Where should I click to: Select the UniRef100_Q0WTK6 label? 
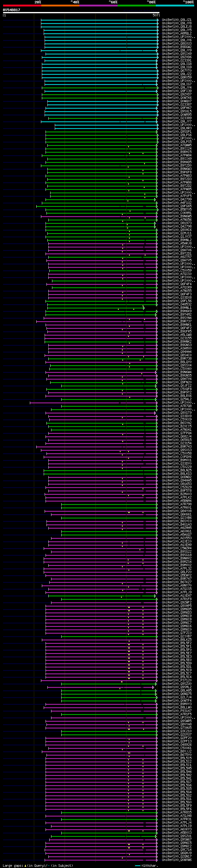click(177, 98)
